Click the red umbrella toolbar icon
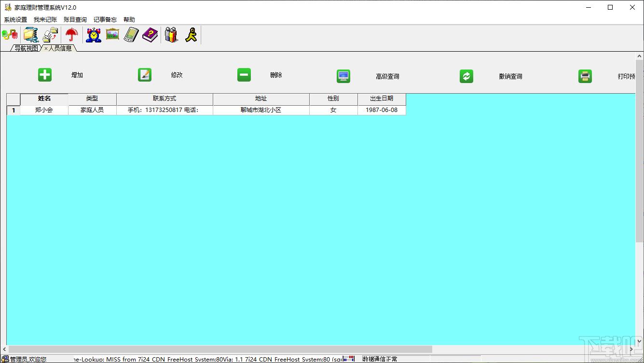 pyautogui.click(x=72, y=35)
